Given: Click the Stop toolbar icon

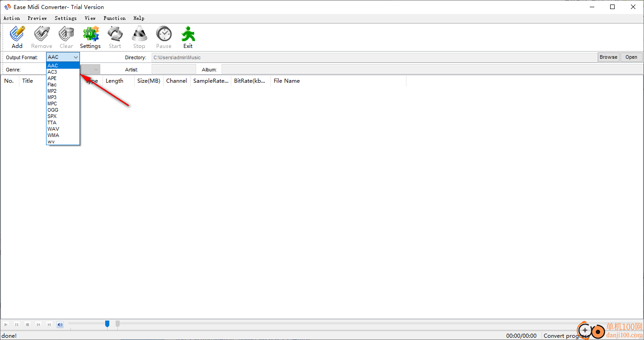Looking at the screenshot, I should tap(139, 37).
